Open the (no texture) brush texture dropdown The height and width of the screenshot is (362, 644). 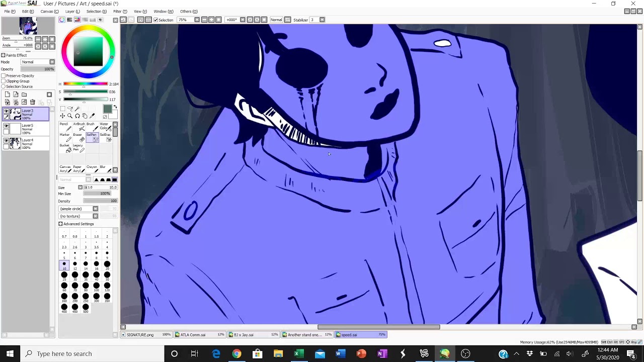pos(95,216)
